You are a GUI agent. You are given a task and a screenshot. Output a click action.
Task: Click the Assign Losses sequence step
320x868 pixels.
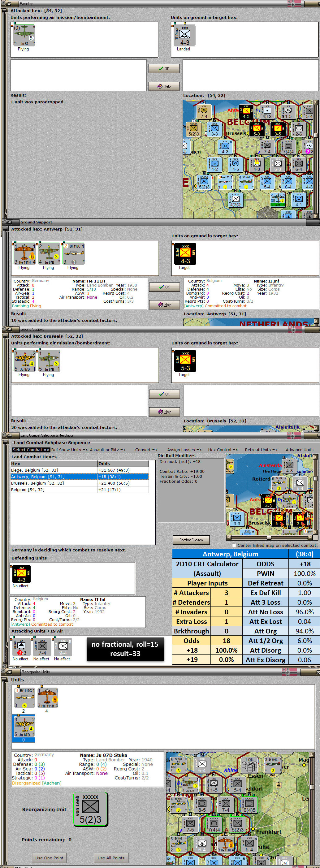(184, 450)
